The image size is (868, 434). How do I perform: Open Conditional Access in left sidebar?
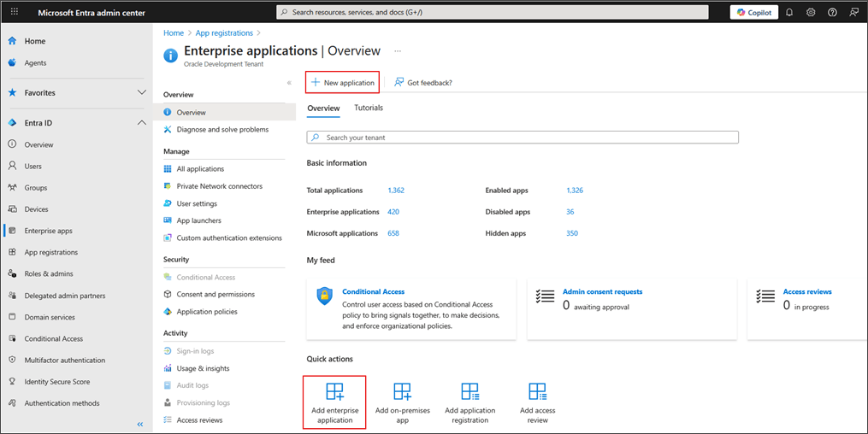click(54, 338)
